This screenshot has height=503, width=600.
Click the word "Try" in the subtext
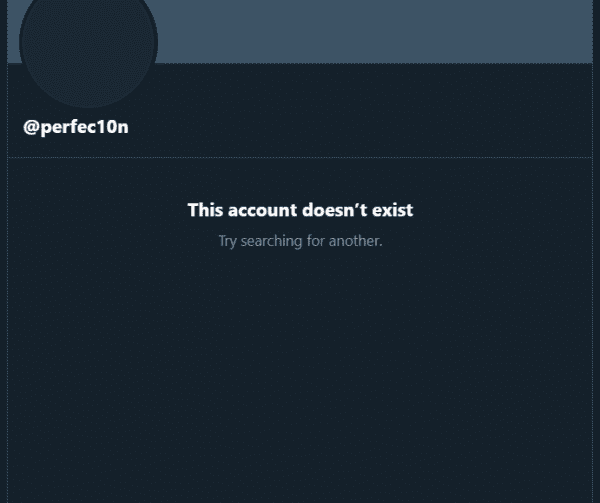[228, 241]
